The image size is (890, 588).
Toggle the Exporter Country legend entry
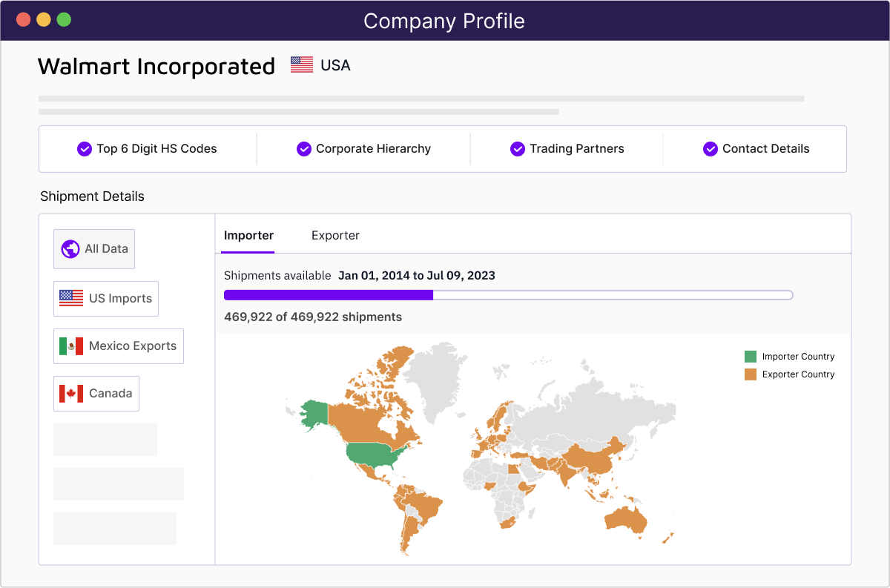click(x=788, y=374)
